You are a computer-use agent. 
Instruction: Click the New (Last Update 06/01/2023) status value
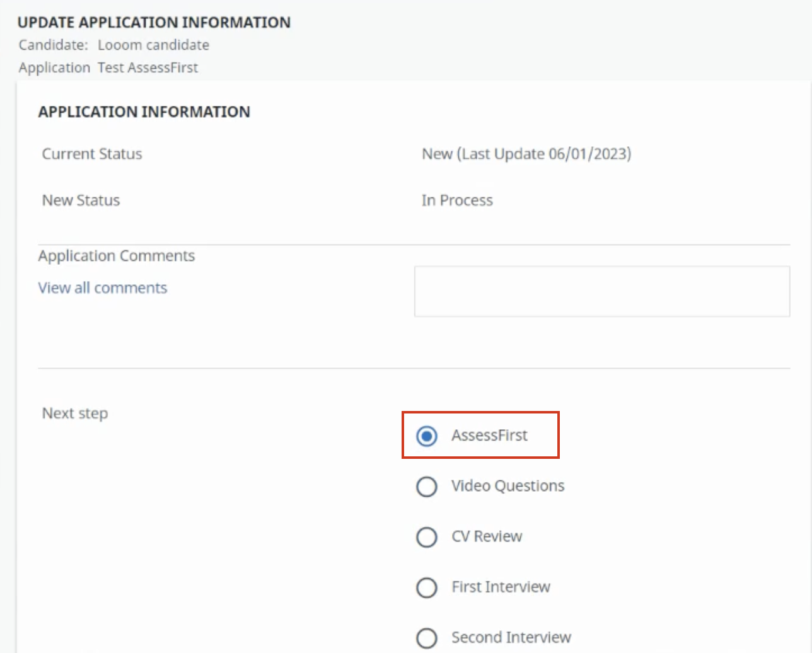coord(526,154)
